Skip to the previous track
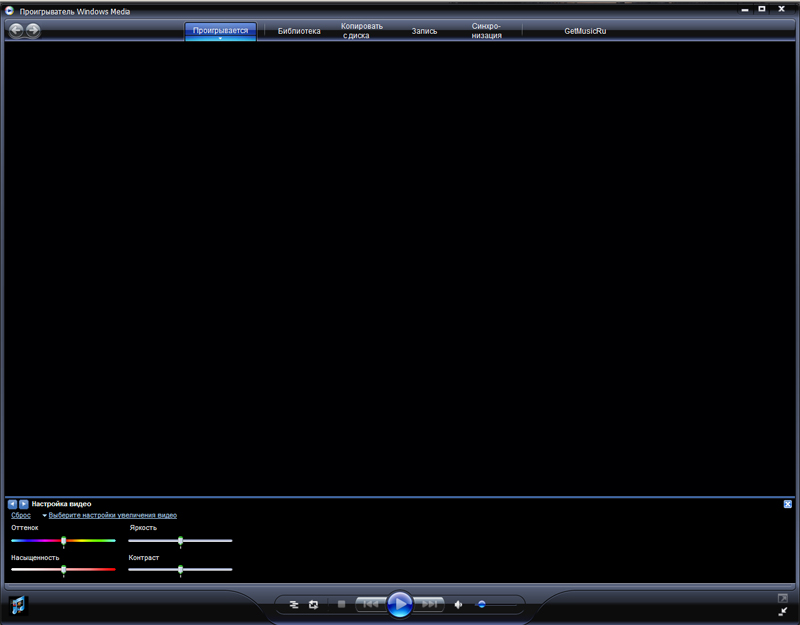This screenshot has height=625, width=800. coord(369,604)
